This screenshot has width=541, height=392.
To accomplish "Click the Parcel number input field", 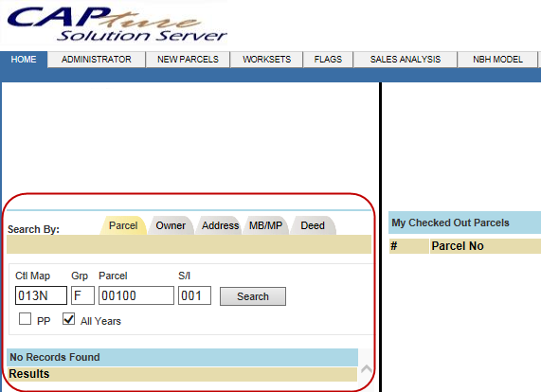I will click(x=136, y=295).
